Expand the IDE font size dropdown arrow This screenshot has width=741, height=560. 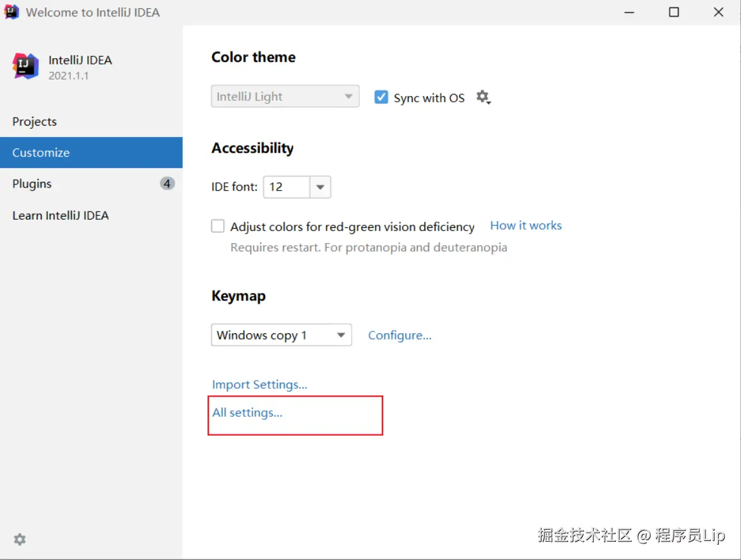(321, 187)
